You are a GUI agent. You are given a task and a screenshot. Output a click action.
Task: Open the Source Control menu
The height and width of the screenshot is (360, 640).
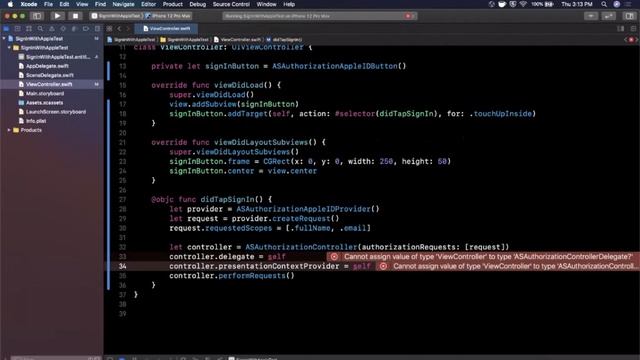point(231,4)
